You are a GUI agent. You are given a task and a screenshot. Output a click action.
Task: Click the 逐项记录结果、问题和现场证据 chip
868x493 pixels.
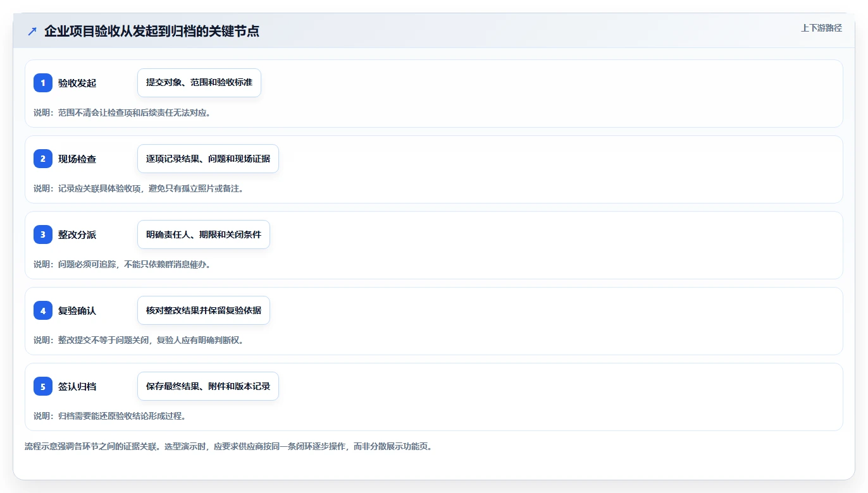tap(208, 159)
